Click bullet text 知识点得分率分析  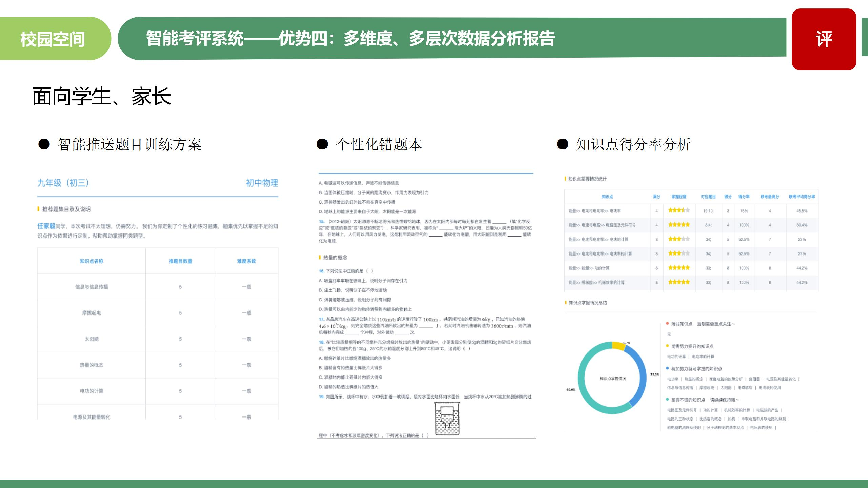click(633, 144)
